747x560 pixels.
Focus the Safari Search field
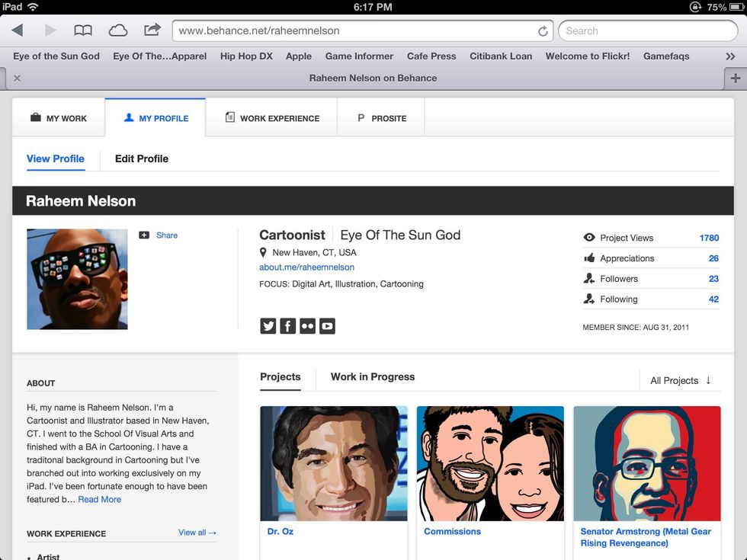(648, 31)
